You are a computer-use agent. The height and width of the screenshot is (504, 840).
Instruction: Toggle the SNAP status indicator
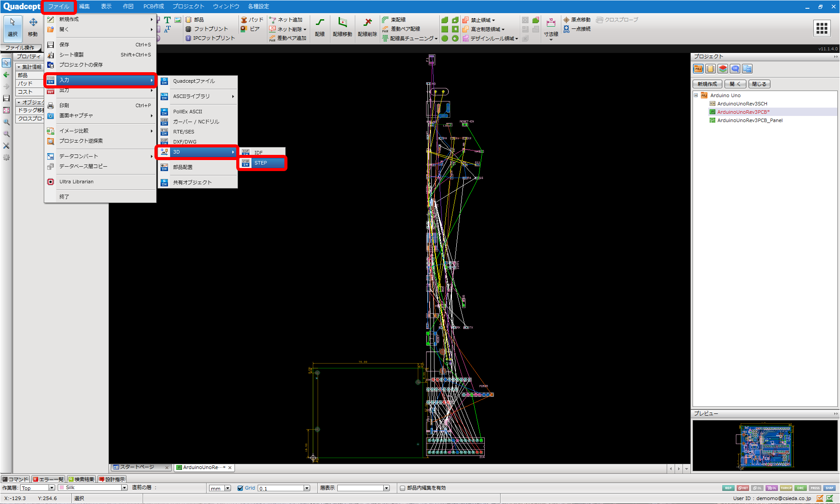[829, 488]
